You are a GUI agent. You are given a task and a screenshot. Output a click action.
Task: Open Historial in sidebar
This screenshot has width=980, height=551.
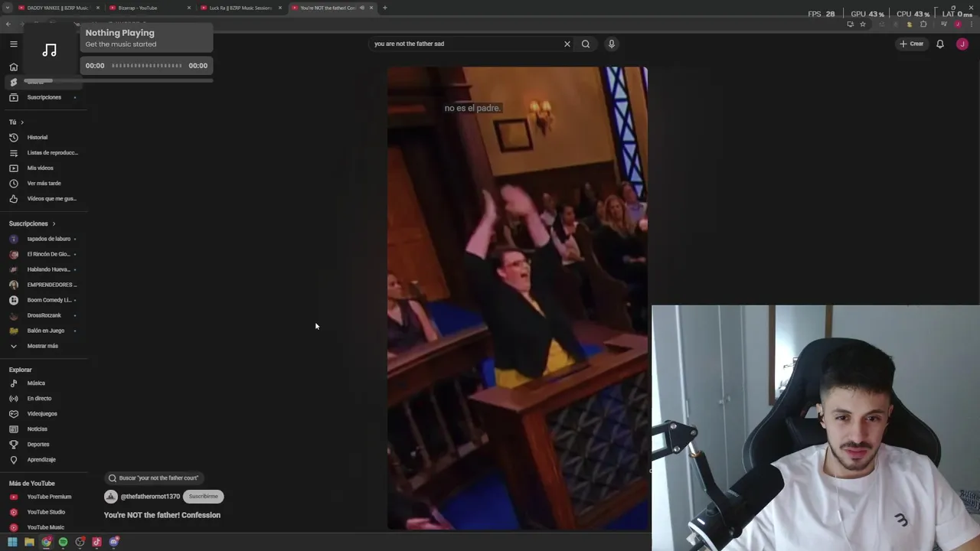(x=44, y=138)
